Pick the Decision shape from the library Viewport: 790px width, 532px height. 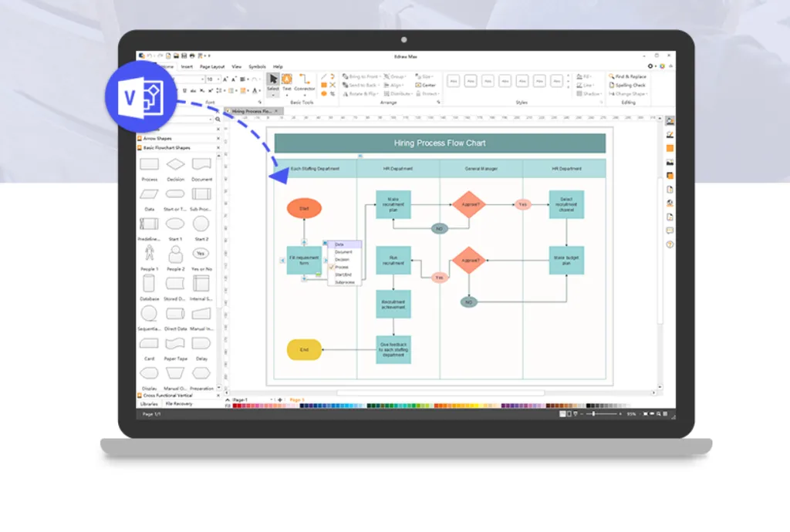176,164
